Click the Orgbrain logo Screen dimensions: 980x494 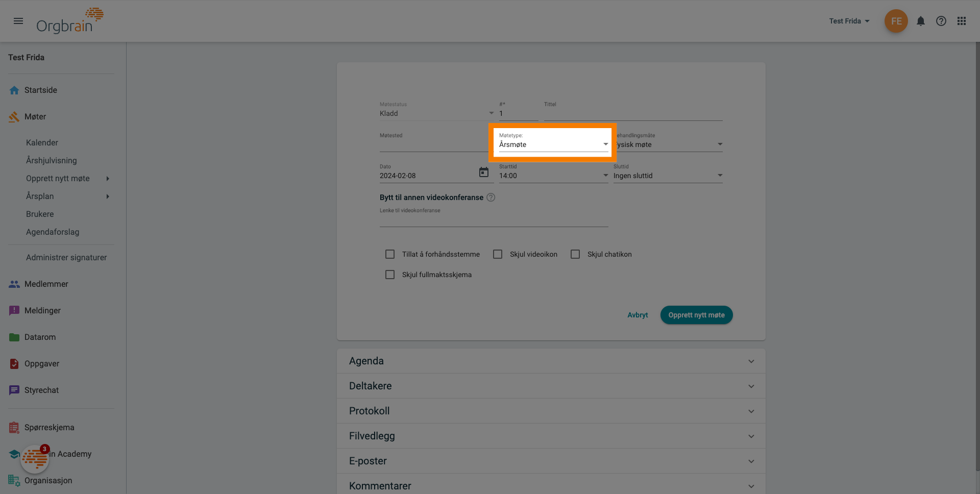70,21
